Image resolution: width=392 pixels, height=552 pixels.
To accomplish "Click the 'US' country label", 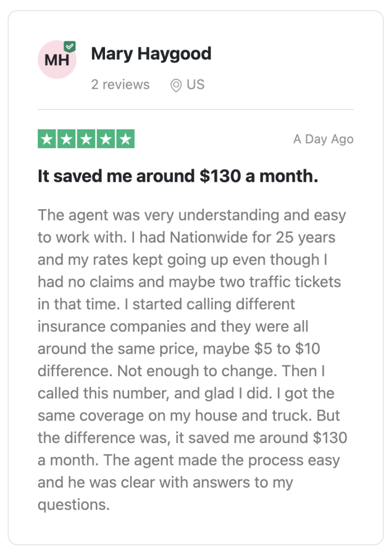I will coord(195,85).
